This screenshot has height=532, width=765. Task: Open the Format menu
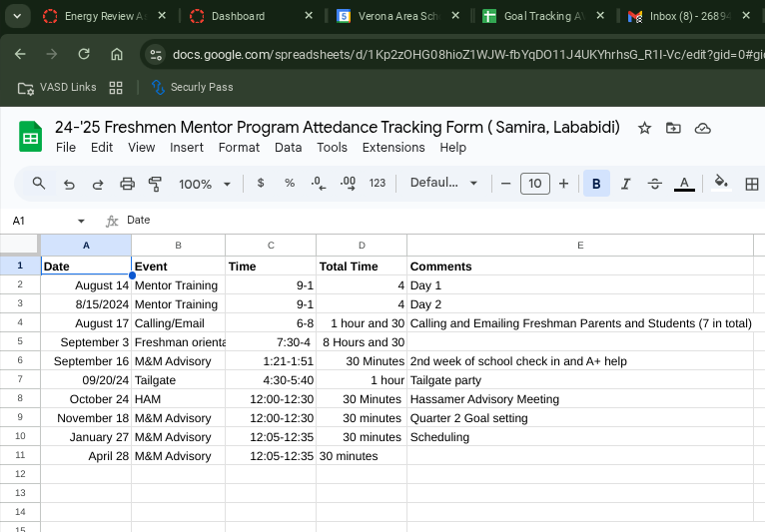pyautogui.click(x=239, y=147)
